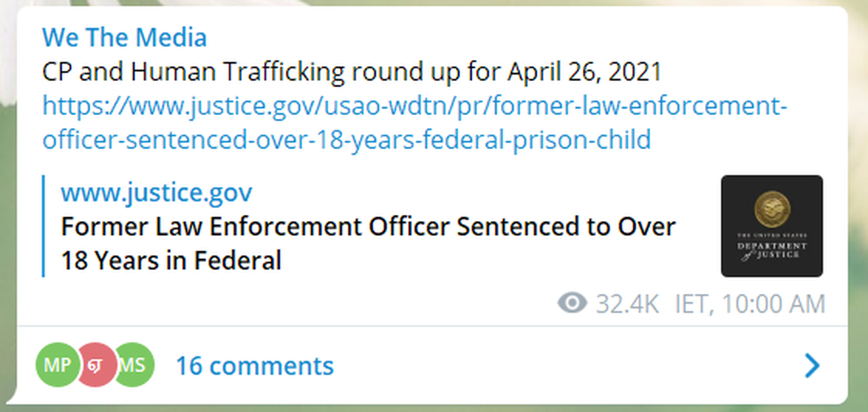This screenshot has width=868, height=412.
Task: Open the 16 comments thread
Action: 255,365
